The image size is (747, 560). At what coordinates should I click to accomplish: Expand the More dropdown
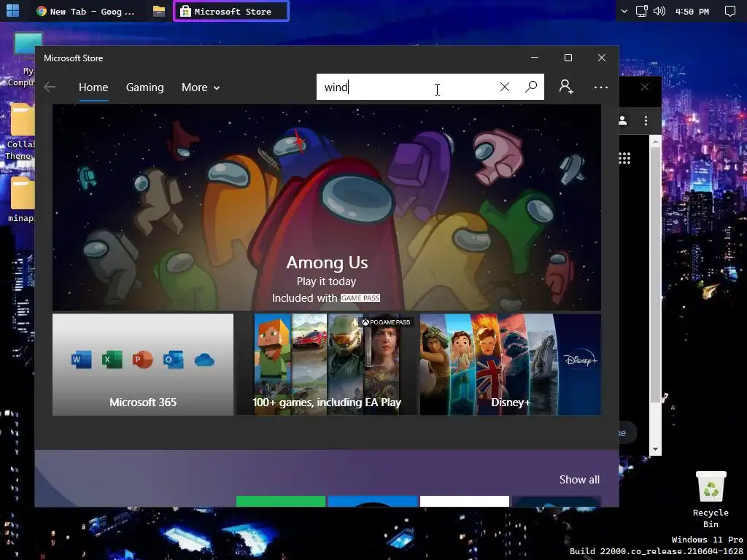coord(201,87)
